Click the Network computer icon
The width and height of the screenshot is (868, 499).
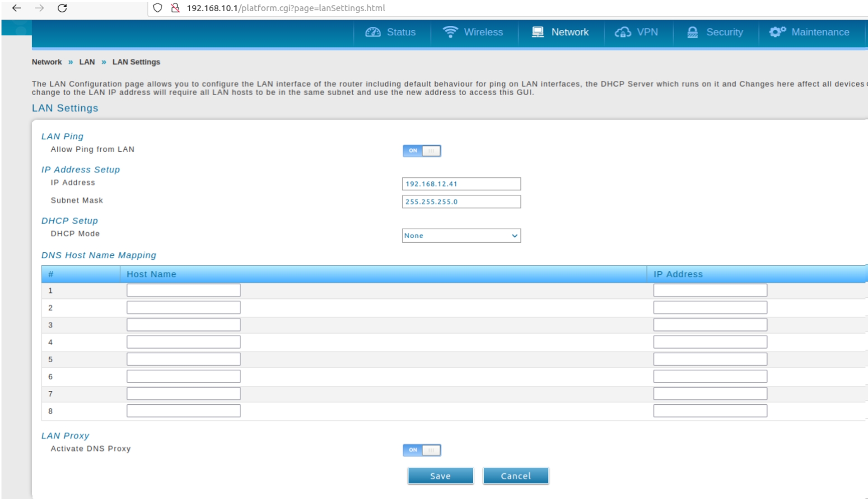coord(537,32)
